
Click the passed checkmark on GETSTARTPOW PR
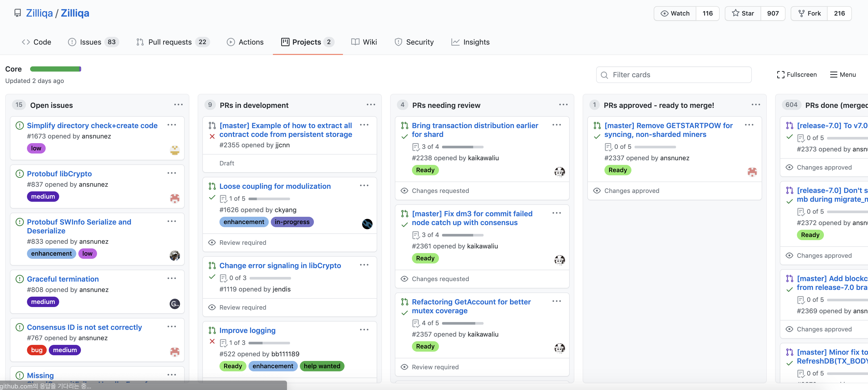[597, 136]
